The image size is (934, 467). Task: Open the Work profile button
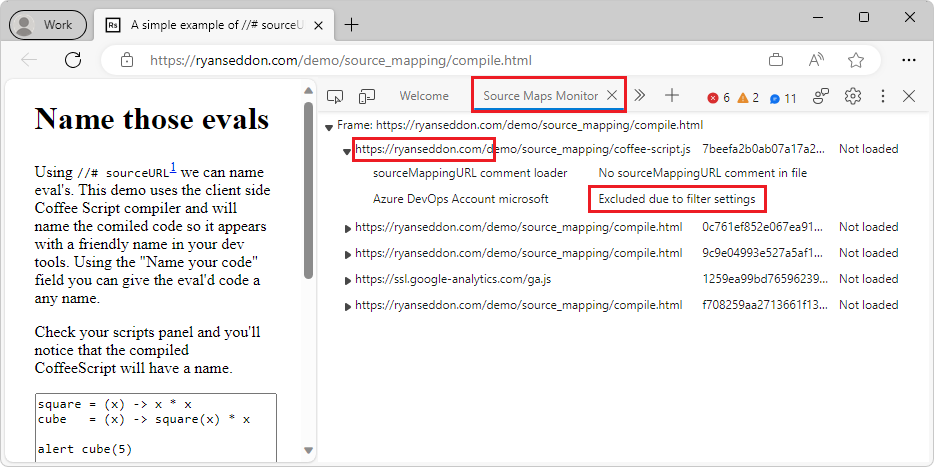[48, 24]
